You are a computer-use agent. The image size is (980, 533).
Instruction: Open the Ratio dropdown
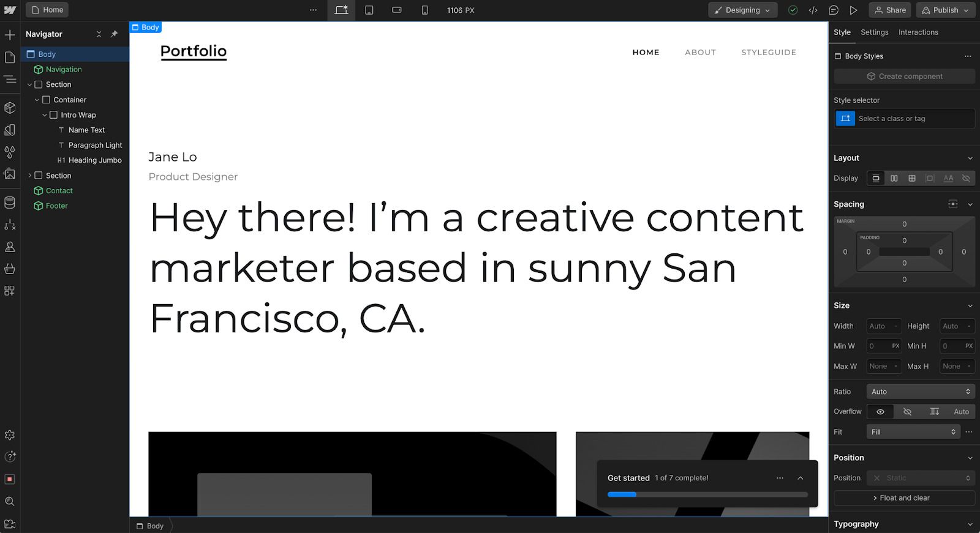click(x=920, y=392)
